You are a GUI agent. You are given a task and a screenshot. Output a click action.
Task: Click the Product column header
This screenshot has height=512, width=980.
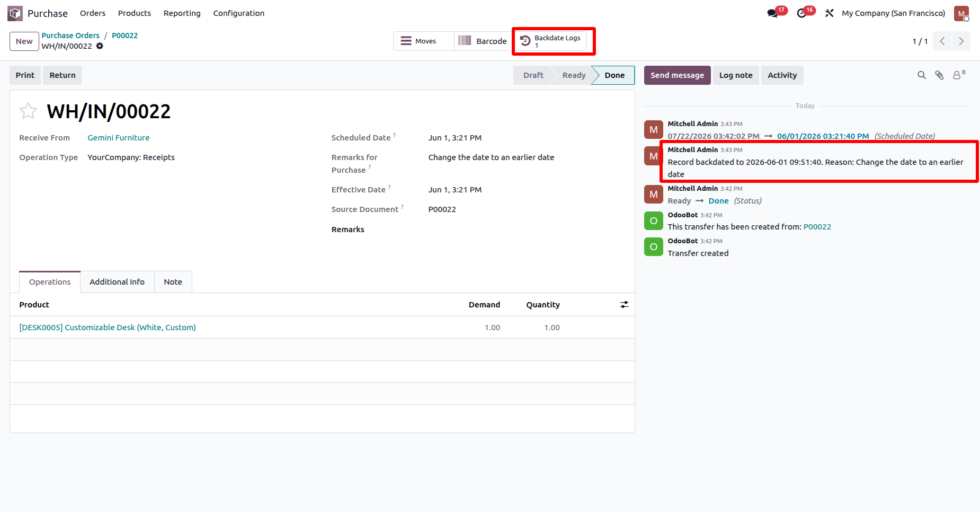coord(34,305)
